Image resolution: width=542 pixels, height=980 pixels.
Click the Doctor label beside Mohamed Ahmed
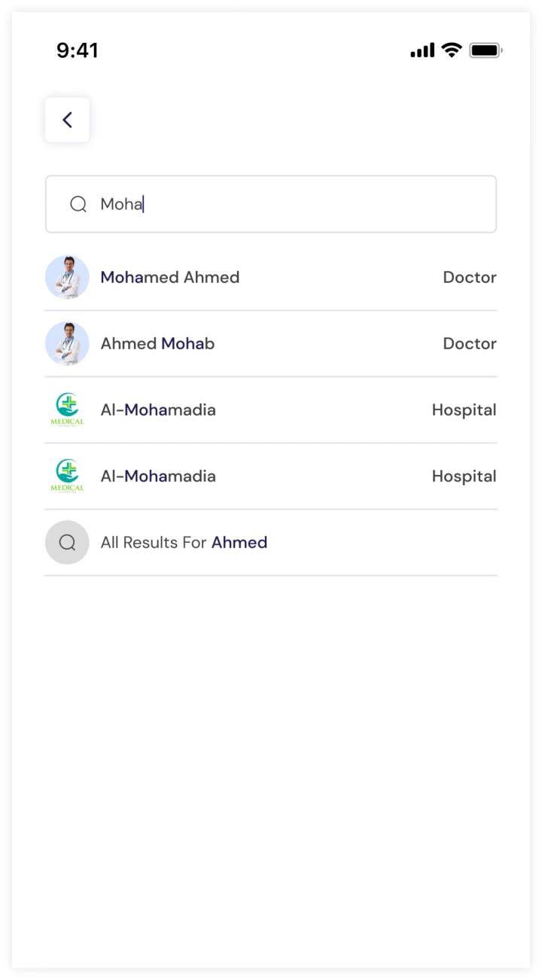click(x=469, y=277)
